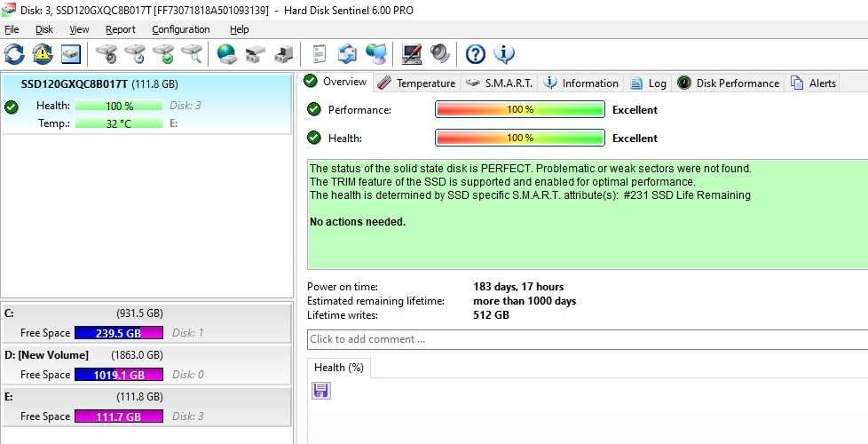Click the E: free space 111.7 GB bar
This screenshot has width=868, height=444.
pyautogui.click(x=118, y=416)
